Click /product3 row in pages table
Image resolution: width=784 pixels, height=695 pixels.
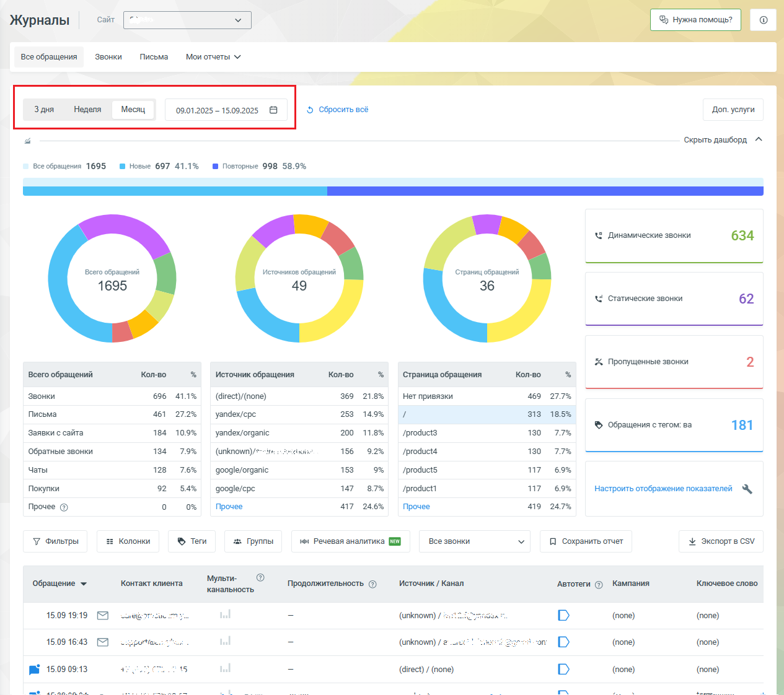(487, 433)
